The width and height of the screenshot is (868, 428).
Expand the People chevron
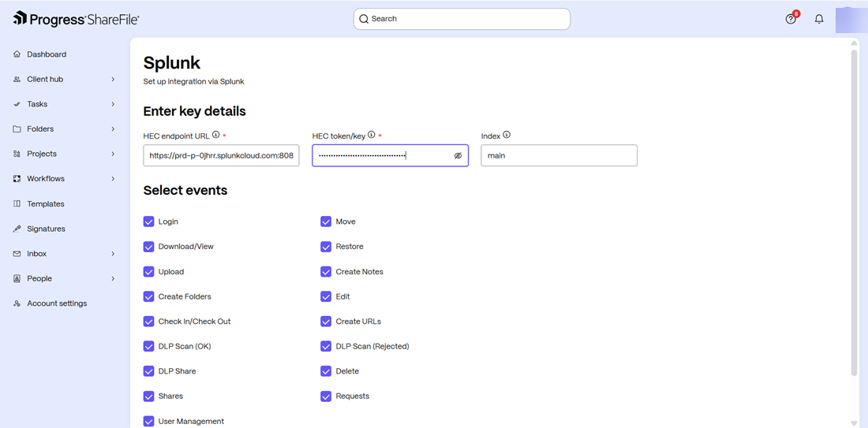click(x=113, y=278)
